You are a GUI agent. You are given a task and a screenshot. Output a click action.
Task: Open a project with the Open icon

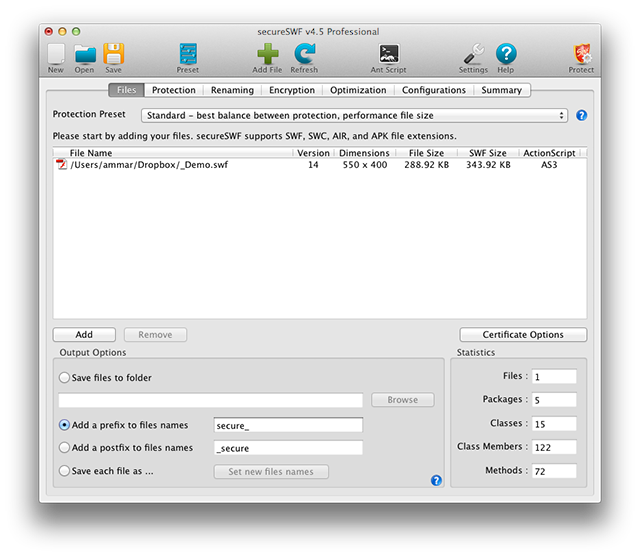tap(85, 55)
